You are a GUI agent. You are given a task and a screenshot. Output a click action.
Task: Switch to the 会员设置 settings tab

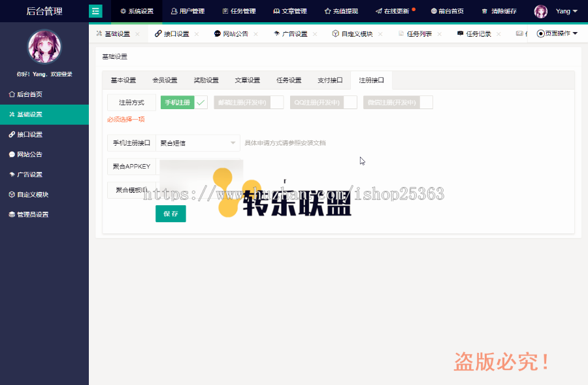[166, 80]
